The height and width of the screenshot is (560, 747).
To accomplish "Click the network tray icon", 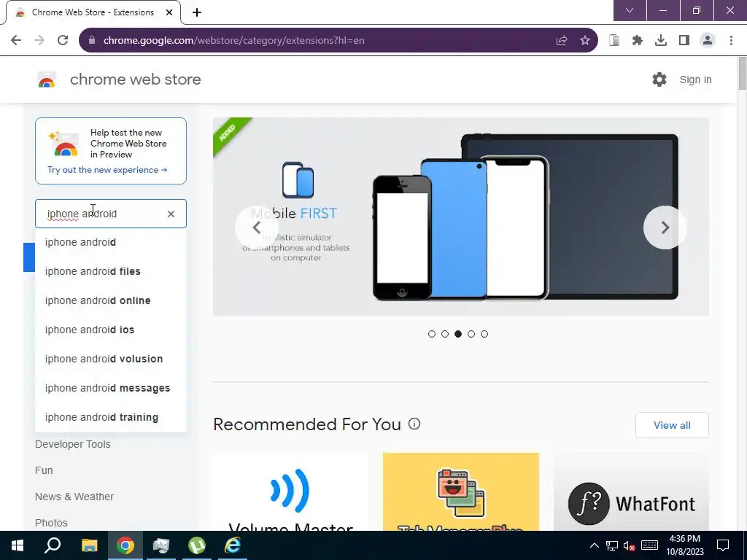I will [612, 545].
